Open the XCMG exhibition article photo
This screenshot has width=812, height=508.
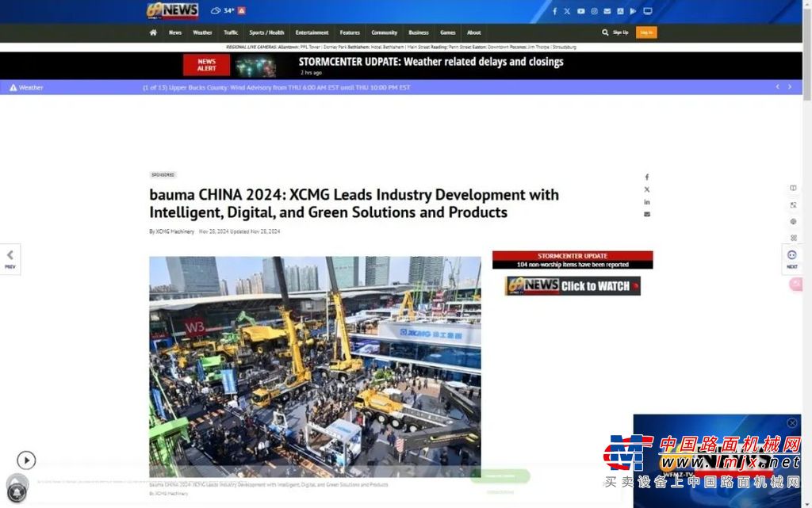tap(315, 366)
